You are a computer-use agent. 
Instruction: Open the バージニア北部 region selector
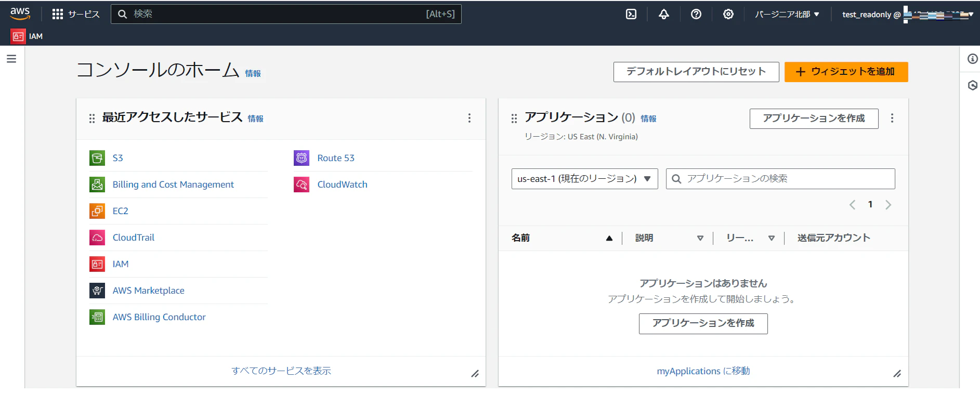pyautogui.click(x=787, y=15)
